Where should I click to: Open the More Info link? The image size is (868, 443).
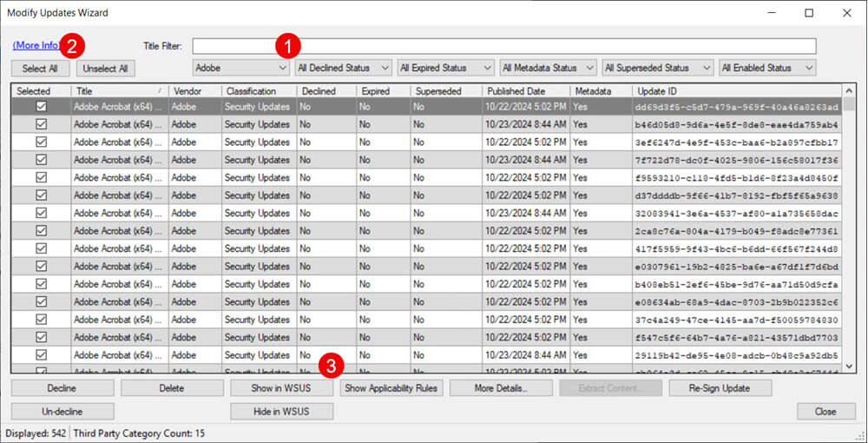tap(36, 45)
